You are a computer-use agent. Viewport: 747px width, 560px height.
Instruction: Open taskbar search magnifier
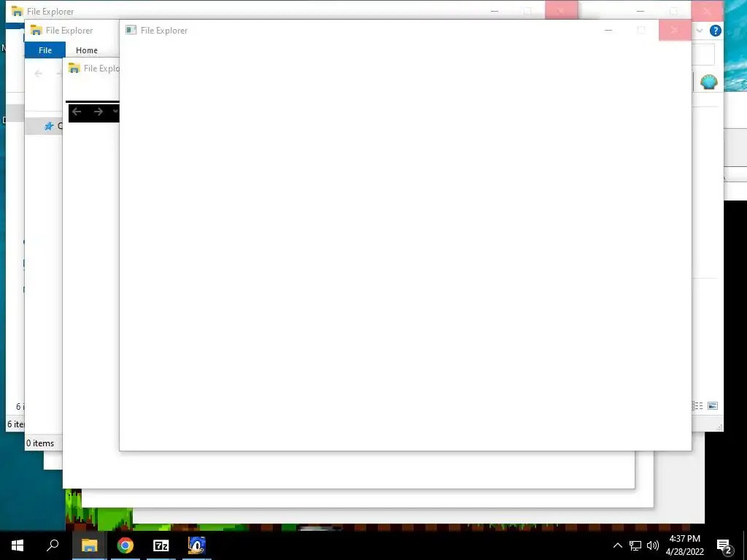coord(53,545)
